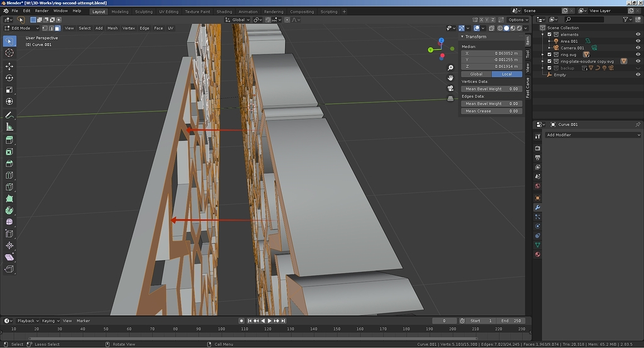Open the Object Data properties green triangle tab

pos(538,245)
